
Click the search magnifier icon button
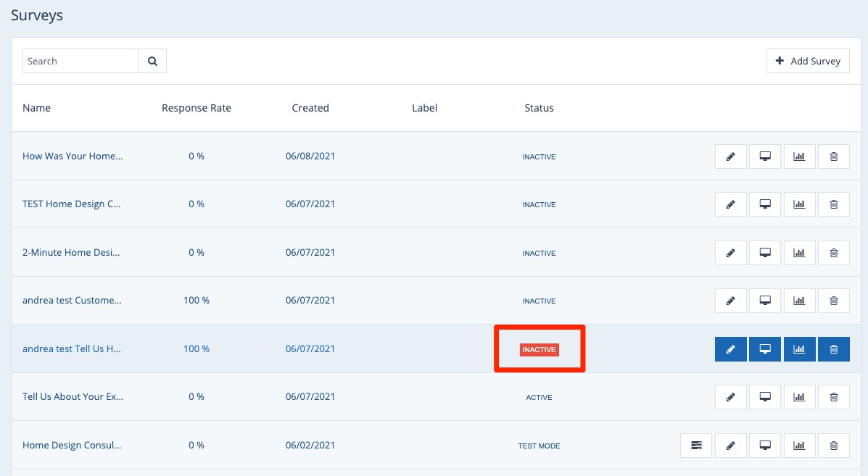click(x=152, y=62)
